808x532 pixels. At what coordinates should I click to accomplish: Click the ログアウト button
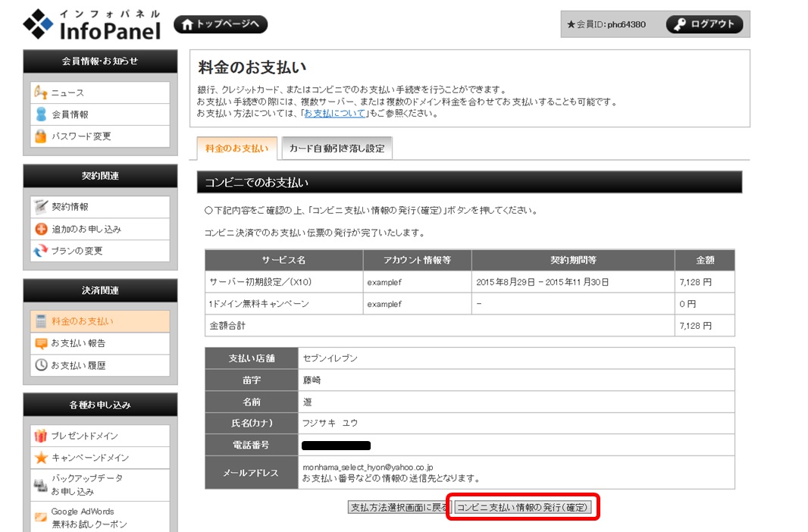pos(704,24)
